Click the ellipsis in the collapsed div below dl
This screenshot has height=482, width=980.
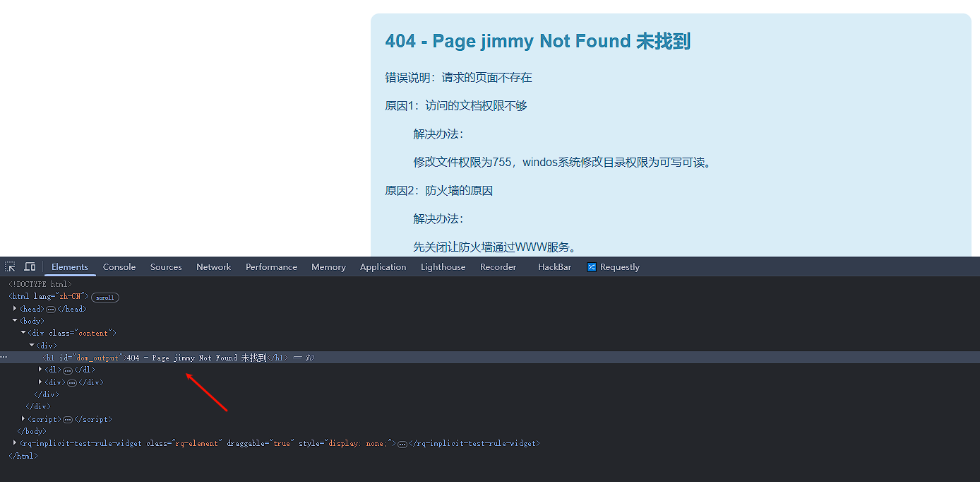[x=72, y=383]
